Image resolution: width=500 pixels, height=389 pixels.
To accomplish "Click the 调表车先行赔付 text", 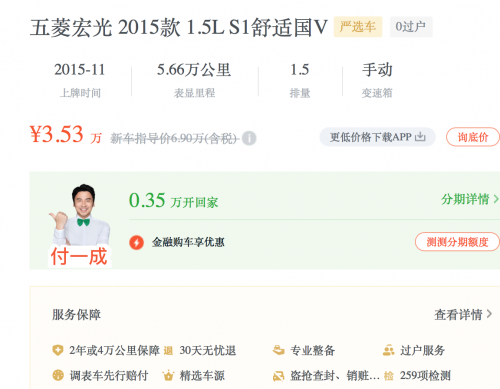I will 109,376.
